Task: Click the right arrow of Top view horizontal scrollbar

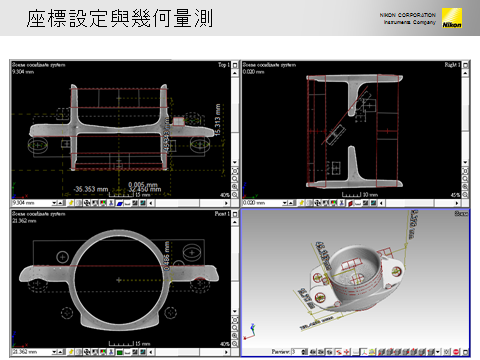Action: click(226, 203)
